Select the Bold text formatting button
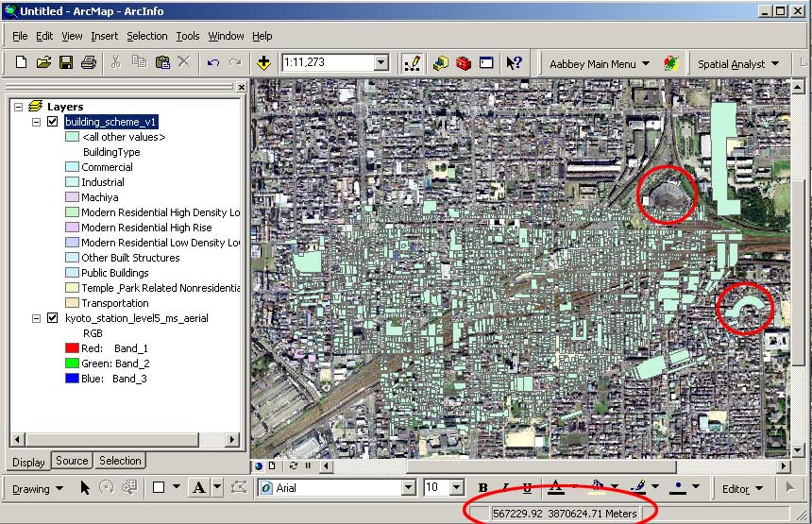 [x=483, y=488]
